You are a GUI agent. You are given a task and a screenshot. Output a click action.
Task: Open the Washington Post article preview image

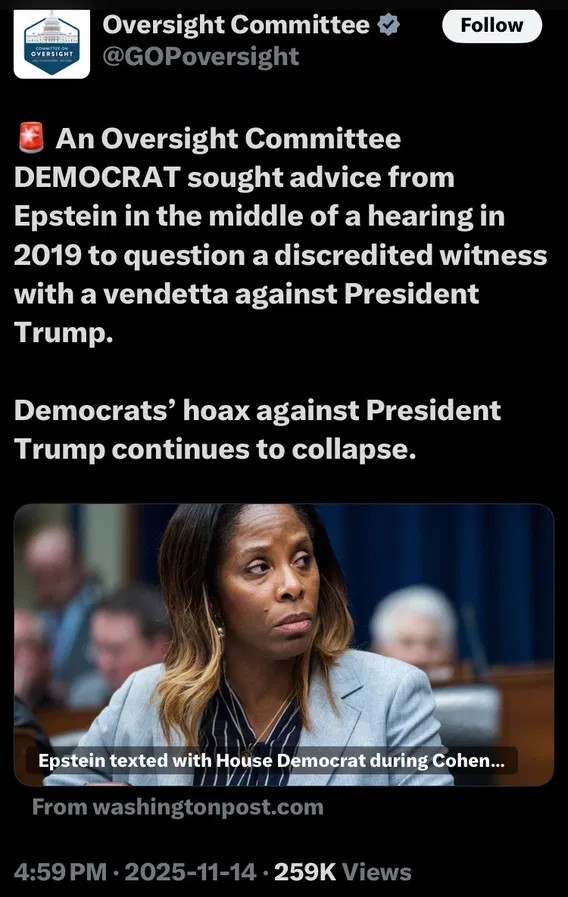click(284, 645)
